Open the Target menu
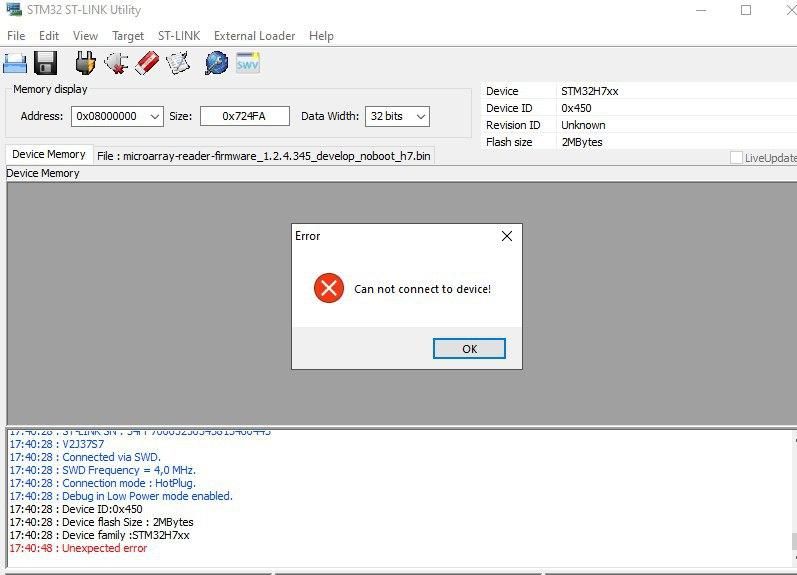The height and width of the screenshot is (575, 797). (x=128, y=36)
